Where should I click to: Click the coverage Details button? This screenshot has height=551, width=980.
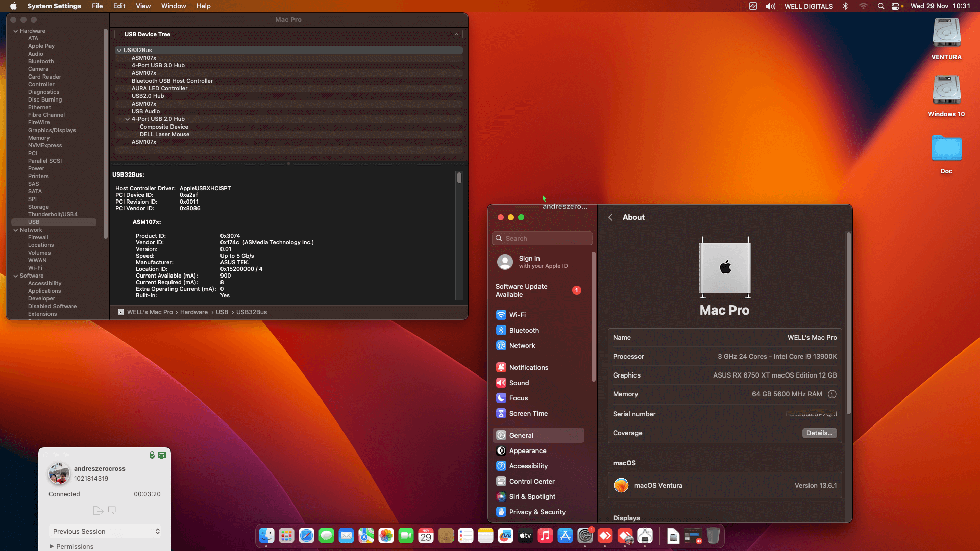(x=819, y=433)
